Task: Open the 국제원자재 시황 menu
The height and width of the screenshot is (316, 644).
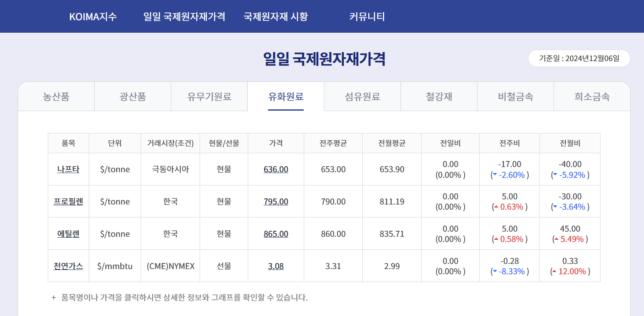Action: pos(276,17)
